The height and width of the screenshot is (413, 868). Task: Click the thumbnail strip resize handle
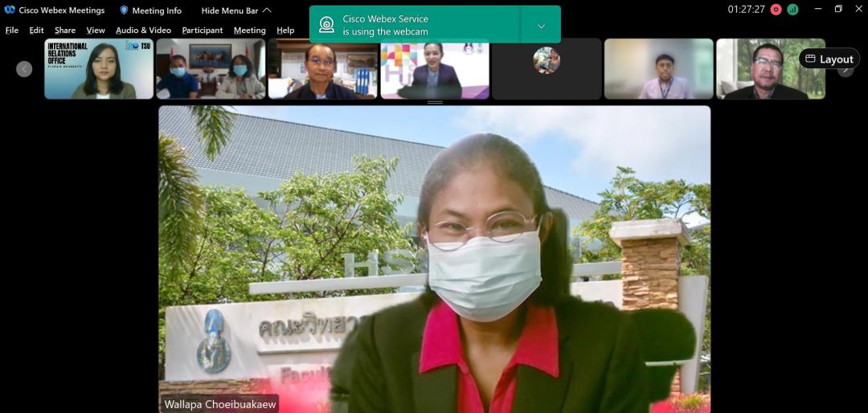point(435,103)
